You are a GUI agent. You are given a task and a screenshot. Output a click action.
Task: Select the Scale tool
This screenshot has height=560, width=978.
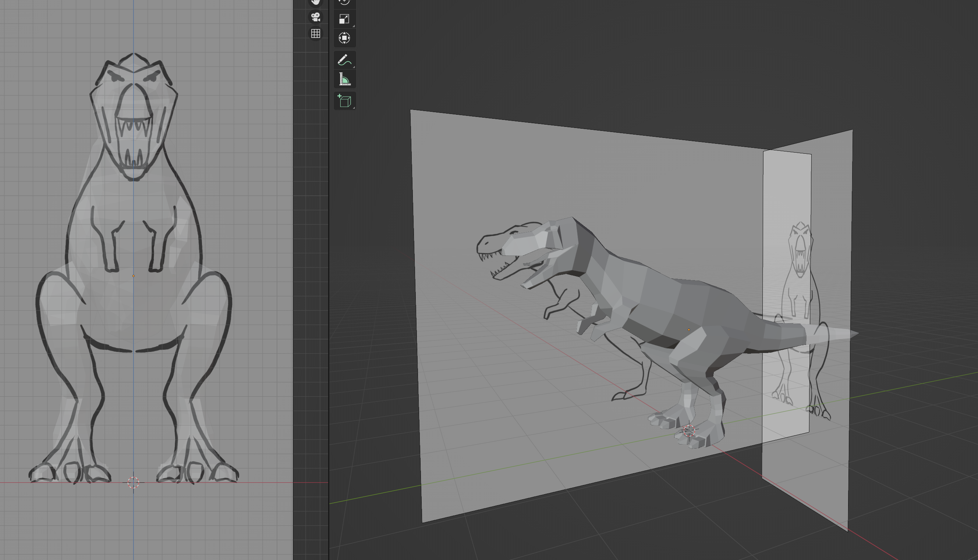(344, 19)
